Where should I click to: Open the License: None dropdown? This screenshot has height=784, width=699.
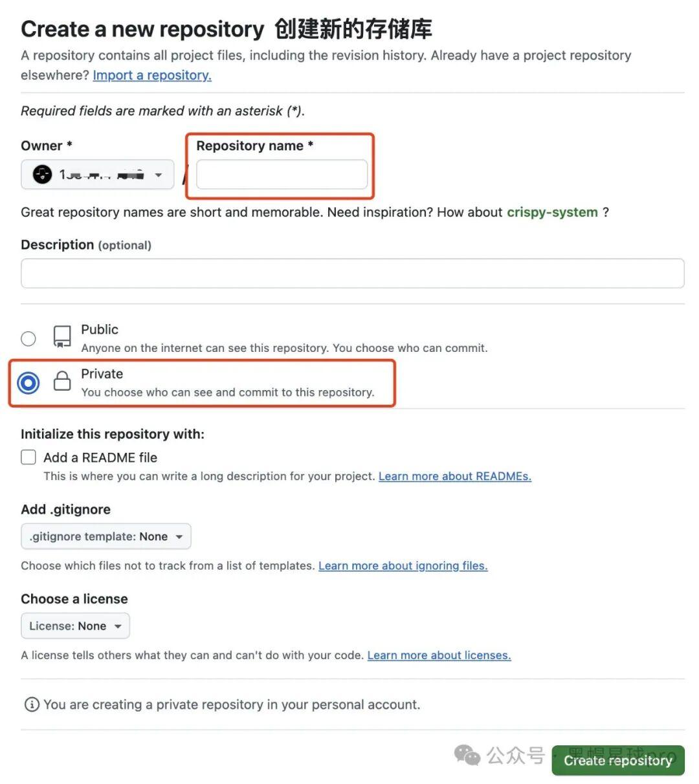click(76, 626)
